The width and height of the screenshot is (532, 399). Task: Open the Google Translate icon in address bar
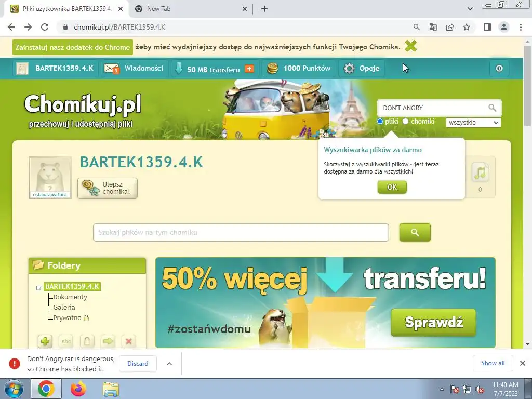click(x=433, y=27)
